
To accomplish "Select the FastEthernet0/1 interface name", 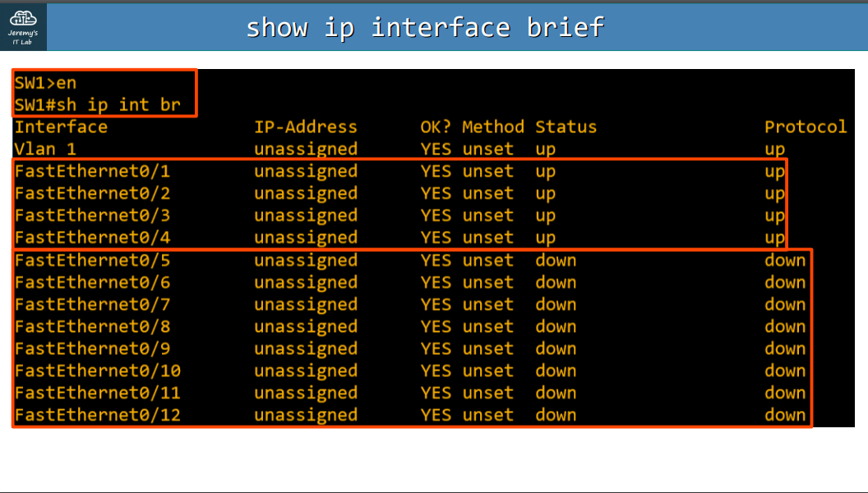I will click(92, 172).
